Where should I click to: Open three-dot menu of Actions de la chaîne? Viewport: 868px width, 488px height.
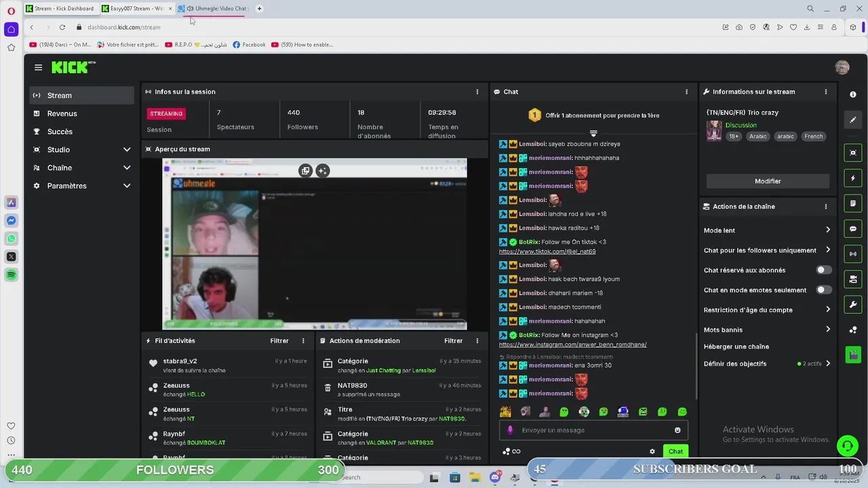825,206
